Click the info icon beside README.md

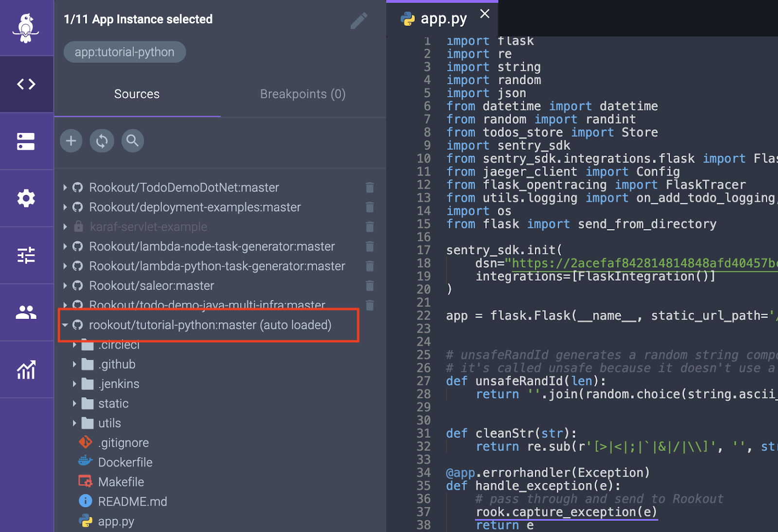coord(85,501)
